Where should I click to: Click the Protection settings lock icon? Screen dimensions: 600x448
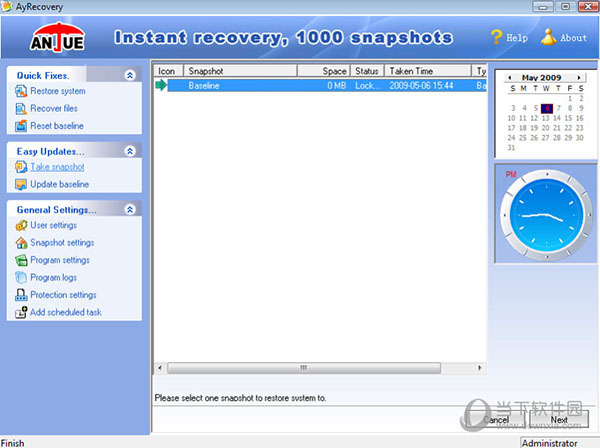[x=21, y=295]
